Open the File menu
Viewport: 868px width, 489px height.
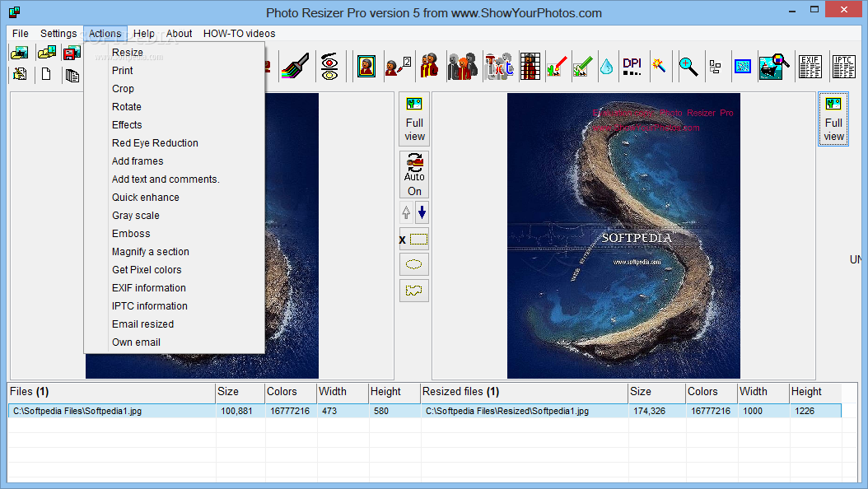coord(21,33)
